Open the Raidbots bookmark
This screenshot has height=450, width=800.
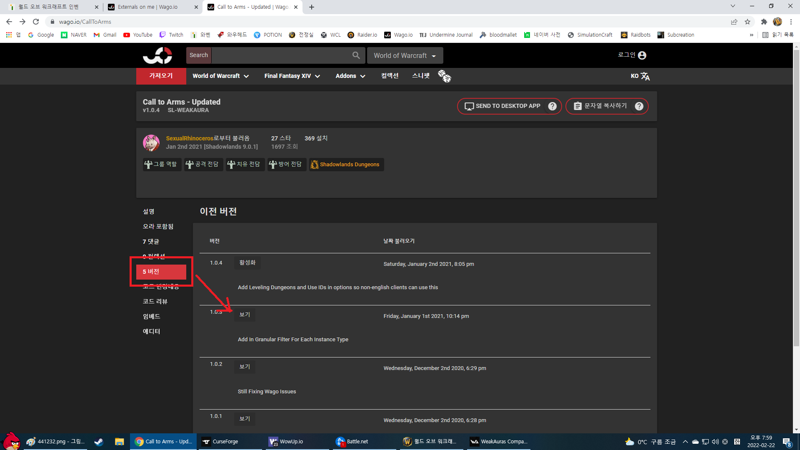coord(635,35)
